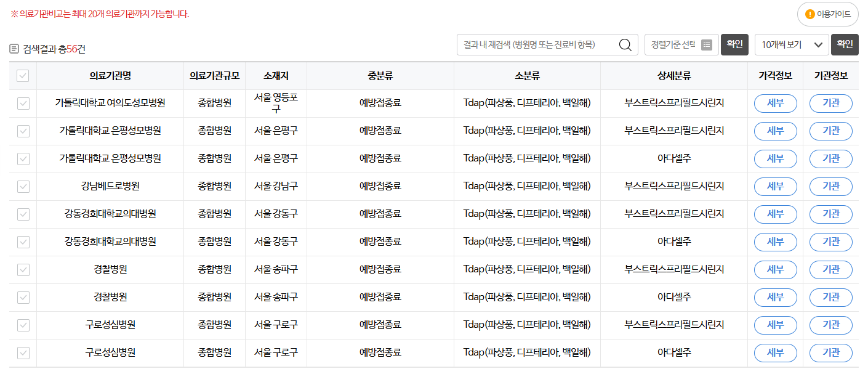Screen dimensions: 868x374
Task: Toggle checkbox for 경찰병원 아다셀주 row
Action: (x=23, y=298)
